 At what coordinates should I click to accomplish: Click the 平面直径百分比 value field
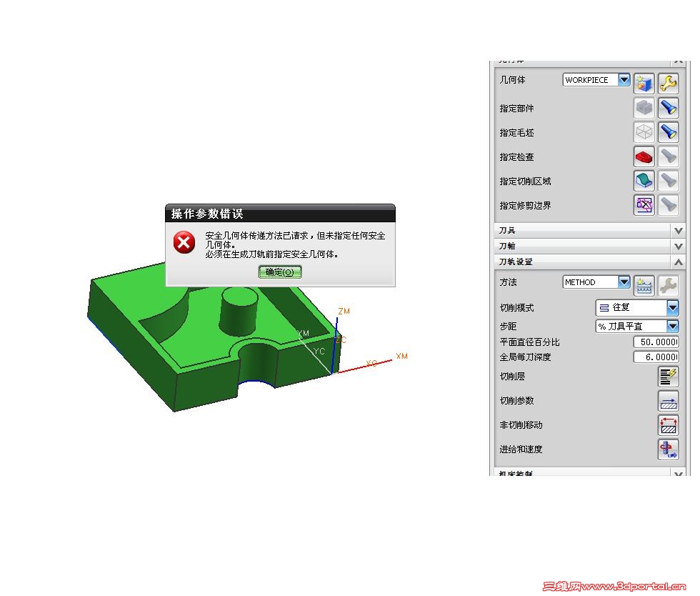(656, 342)
